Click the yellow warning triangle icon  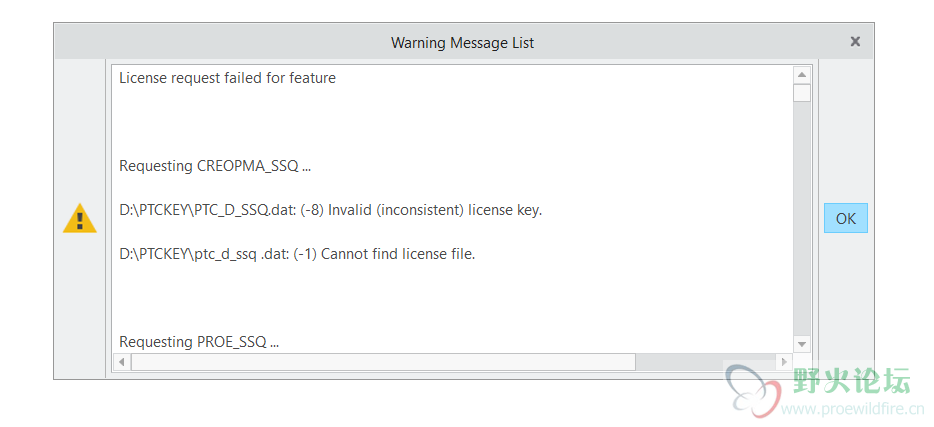click(80, 218)
